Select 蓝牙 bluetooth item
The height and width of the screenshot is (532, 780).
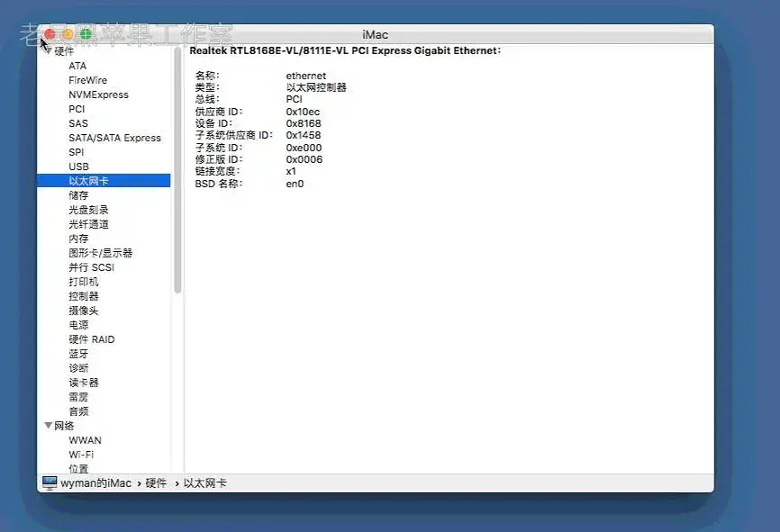78,354
